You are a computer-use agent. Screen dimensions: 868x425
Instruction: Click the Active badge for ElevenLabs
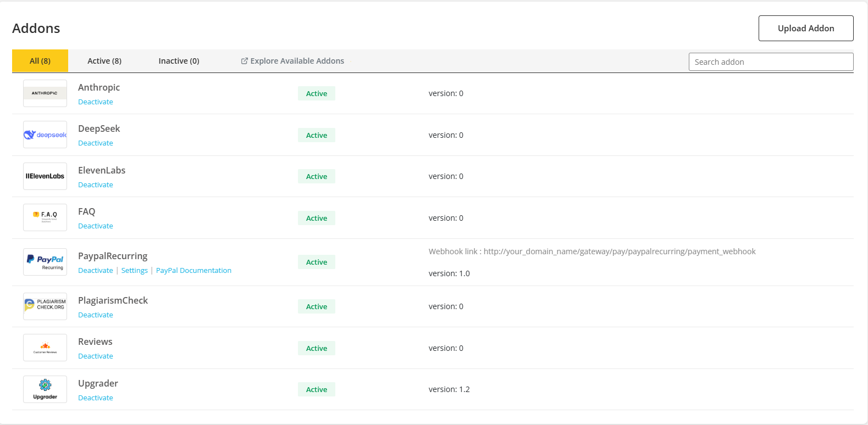click(317, 176)
